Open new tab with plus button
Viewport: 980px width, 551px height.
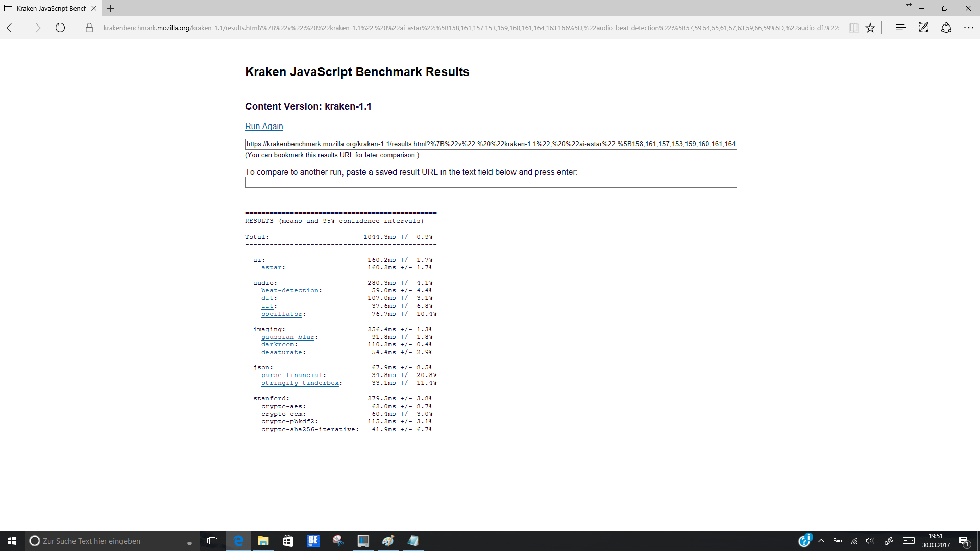(111, 8)
